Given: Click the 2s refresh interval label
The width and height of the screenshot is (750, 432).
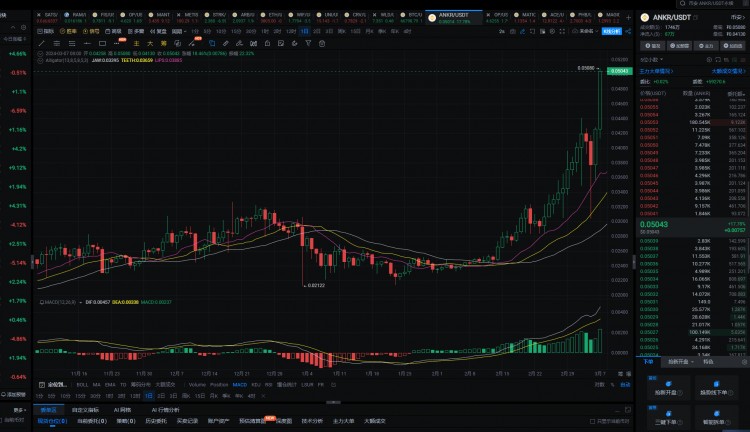Looking at the screenshot, I should 502,31.
